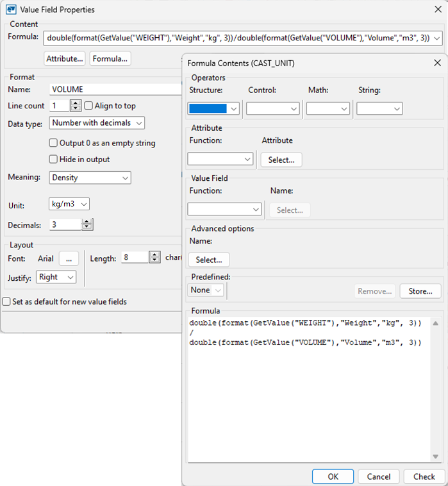Image resolution: width=448 pixels, height=486 pixels.
Task: Toggle Output 0 as an empty string
Action: click(x=54, y=143)
